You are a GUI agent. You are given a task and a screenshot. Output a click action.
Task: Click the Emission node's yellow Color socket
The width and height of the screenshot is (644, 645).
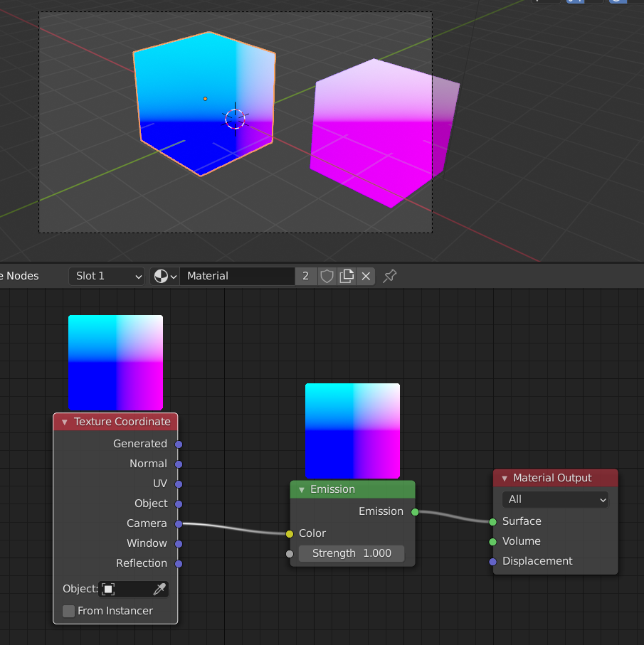coord(290,533)
